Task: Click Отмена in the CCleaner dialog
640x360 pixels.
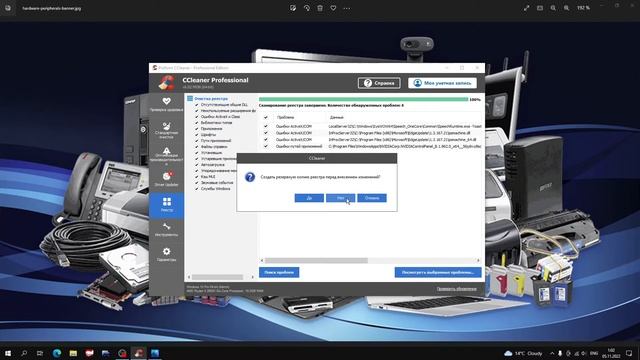Action: [x=372, y=198]
